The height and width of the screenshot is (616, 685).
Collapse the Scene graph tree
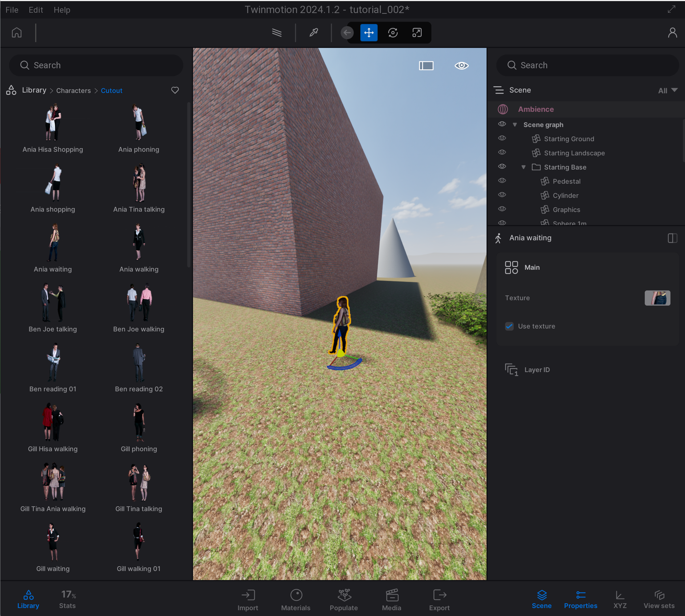pos(514,125)
